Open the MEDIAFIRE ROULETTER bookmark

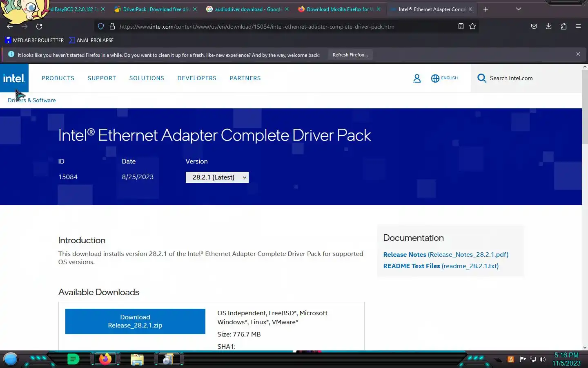tap(34, 40)
